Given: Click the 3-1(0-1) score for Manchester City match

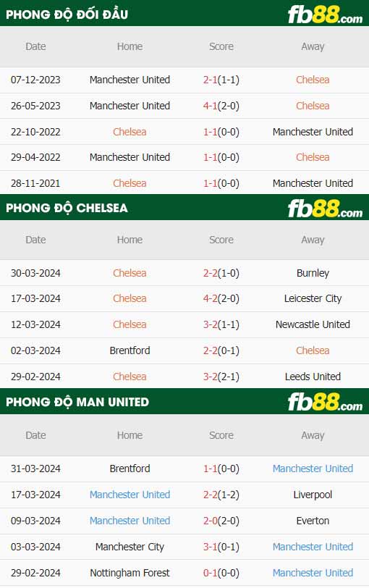Looking at the screenshot, I should point(221,547).
